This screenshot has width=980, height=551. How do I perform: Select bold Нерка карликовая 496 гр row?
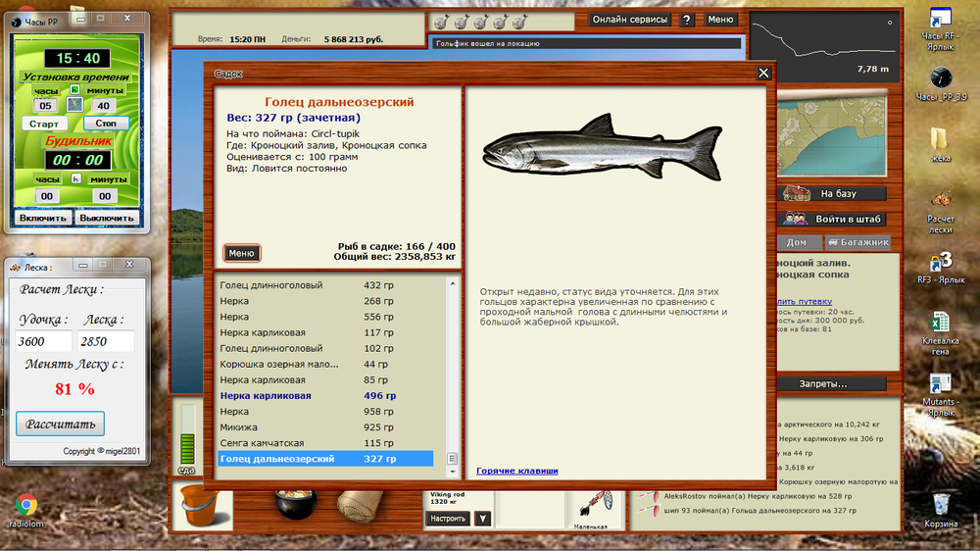point(325,396)
